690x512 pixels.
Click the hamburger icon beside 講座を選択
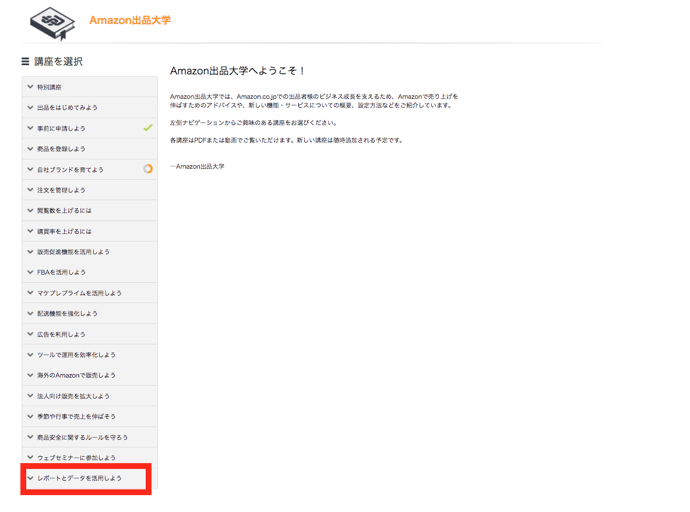point(25,62)
